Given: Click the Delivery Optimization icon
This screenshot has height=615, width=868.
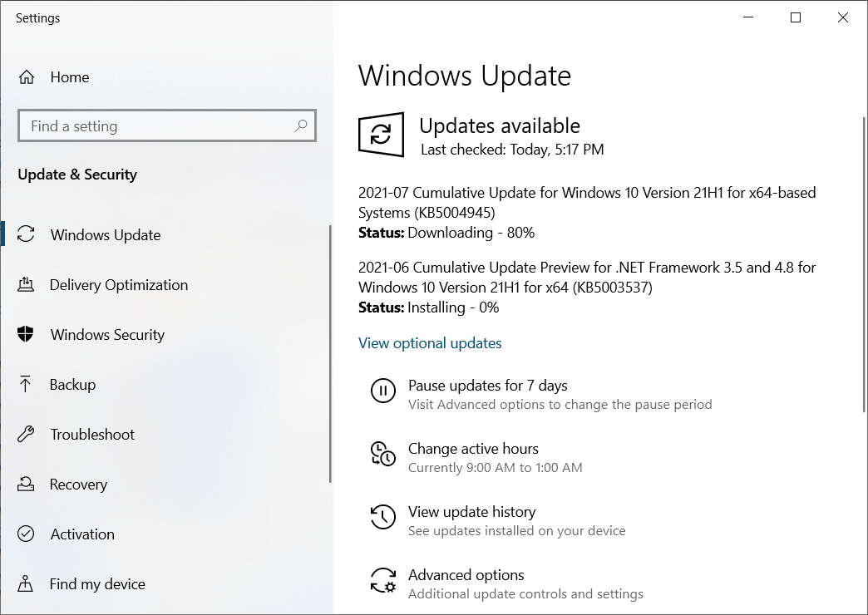Looking at the screenshot, I should click(26, 284).
